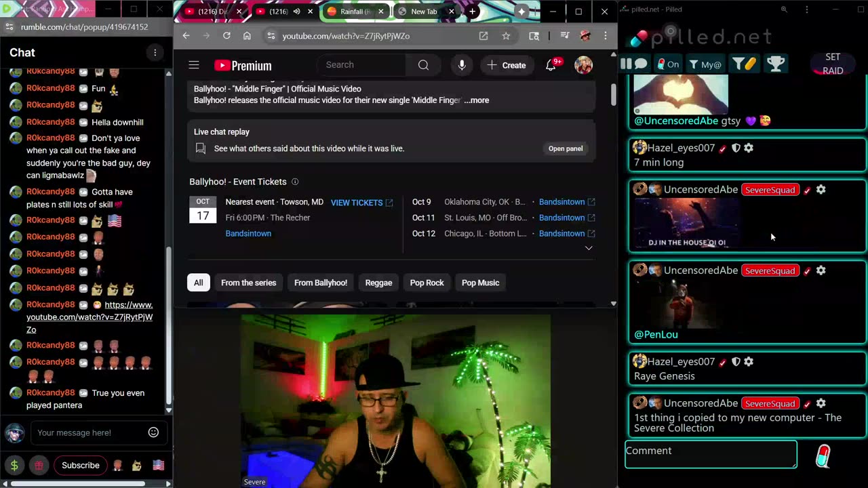Screen dimensions: 868x488
Task: Focus the Rumble 'Your message here!' field
Action: tap(90, 432)
